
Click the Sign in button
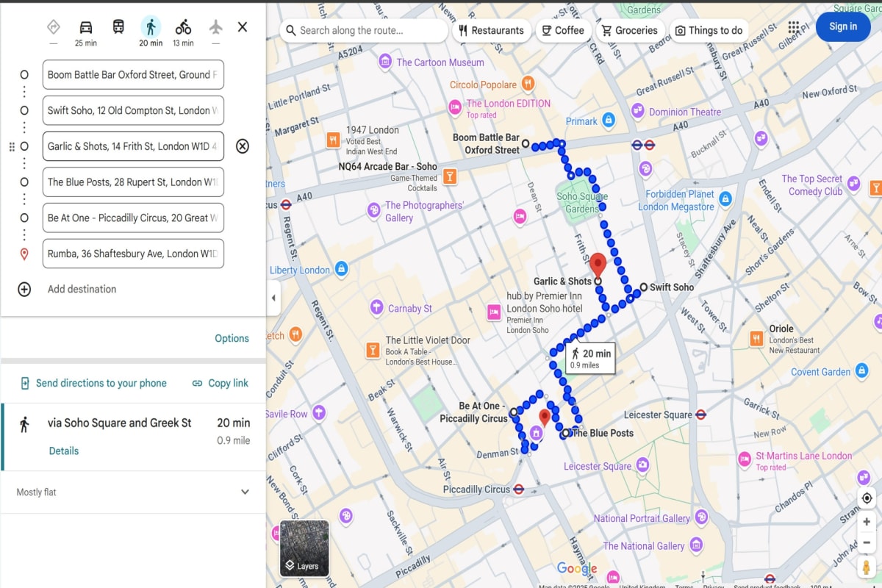click(x=843, y=26)
